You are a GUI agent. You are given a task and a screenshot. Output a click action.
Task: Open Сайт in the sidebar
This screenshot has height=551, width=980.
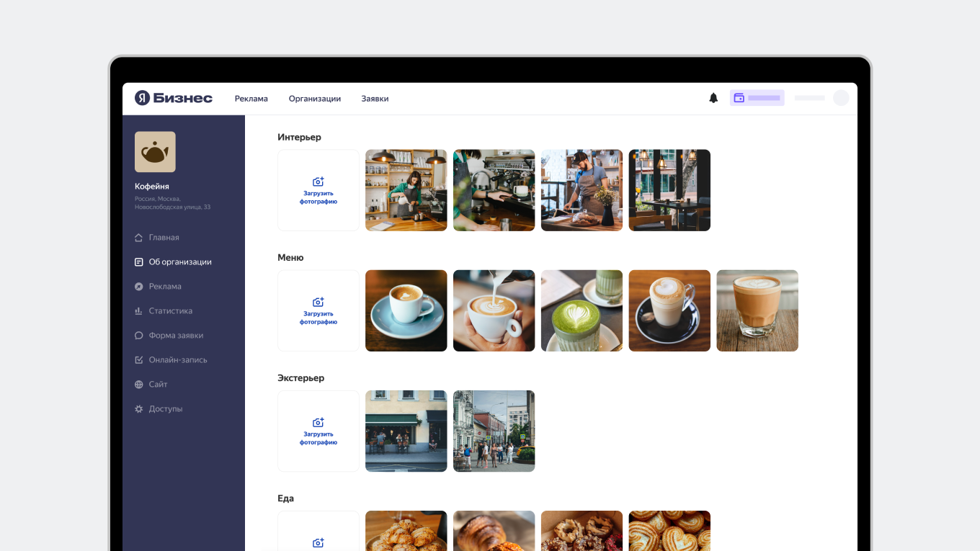(x=159, y=385)
